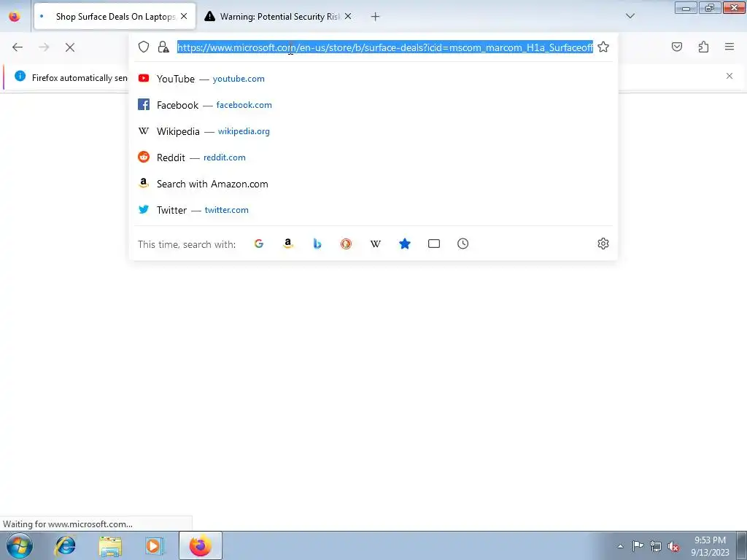Launch Internet Explorer from taskbar

click(x=65, y=545)
